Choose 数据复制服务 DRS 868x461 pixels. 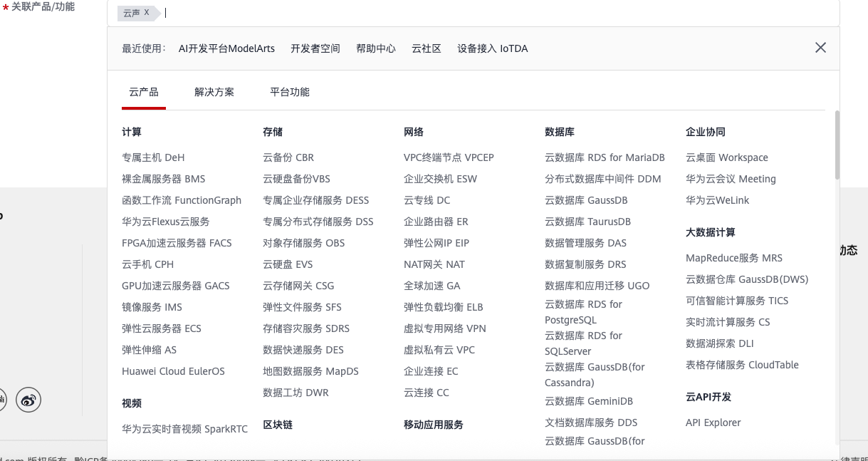point(585,264)
